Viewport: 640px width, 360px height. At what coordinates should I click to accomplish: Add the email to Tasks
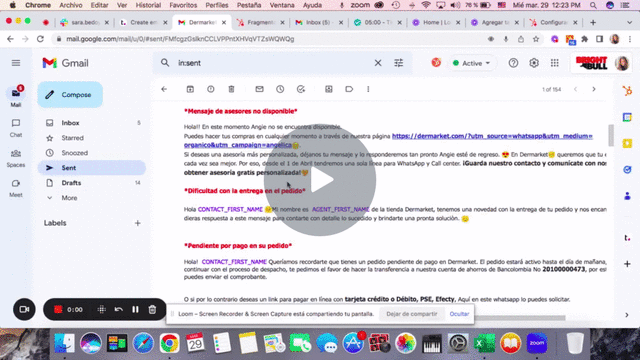(x=301, y=89)
